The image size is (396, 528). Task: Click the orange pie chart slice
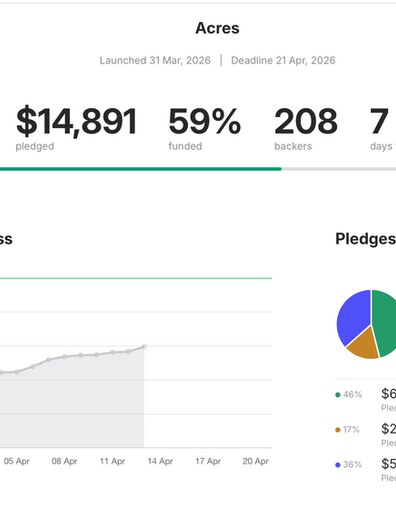click(364, 345)
